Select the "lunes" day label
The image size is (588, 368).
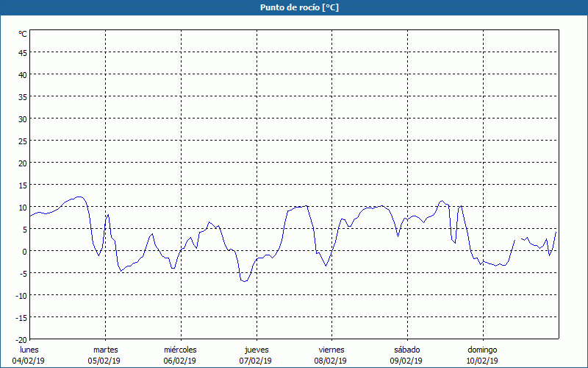point(29,350)
